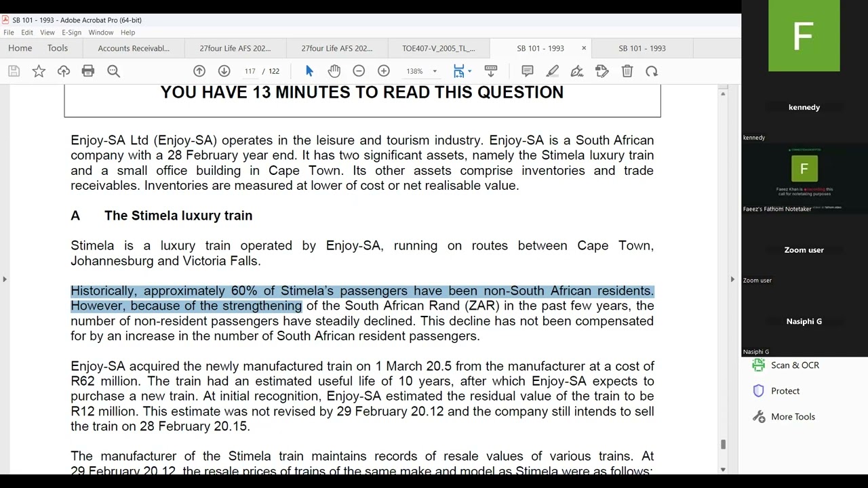The image size is (868, 488).
Task: Open the Window menu
Action: [x=101, y=33]
